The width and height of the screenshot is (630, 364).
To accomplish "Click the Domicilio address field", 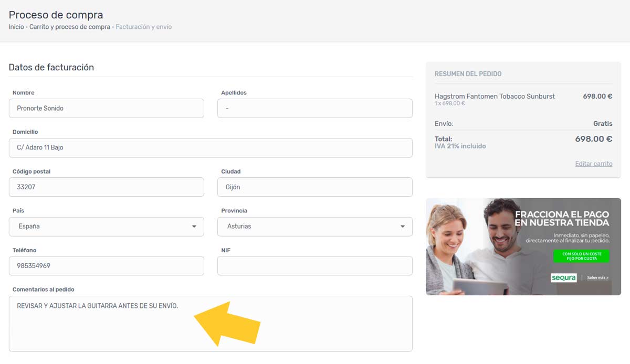I will pyautogui.click(x=211, y=148).
